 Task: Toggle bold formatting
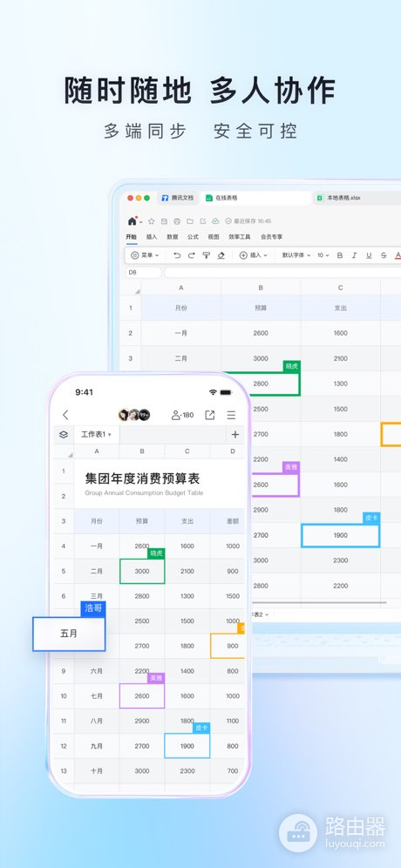coord(340,255)
